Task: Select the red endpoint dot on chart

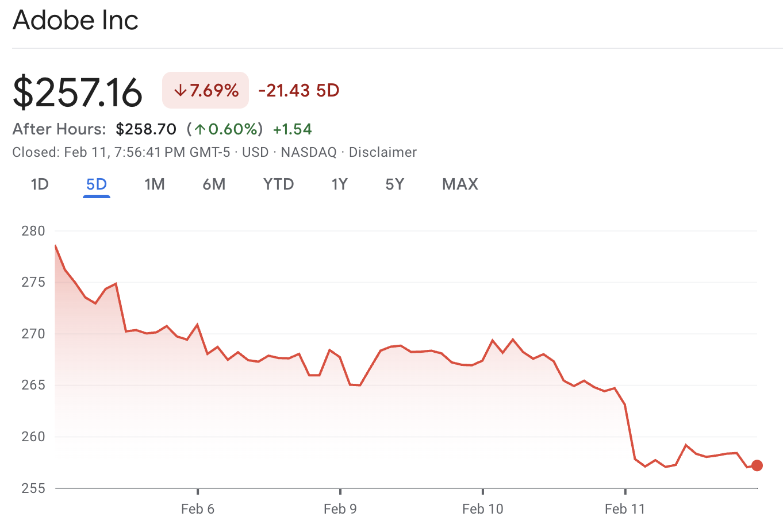Action: pos(757,466)
